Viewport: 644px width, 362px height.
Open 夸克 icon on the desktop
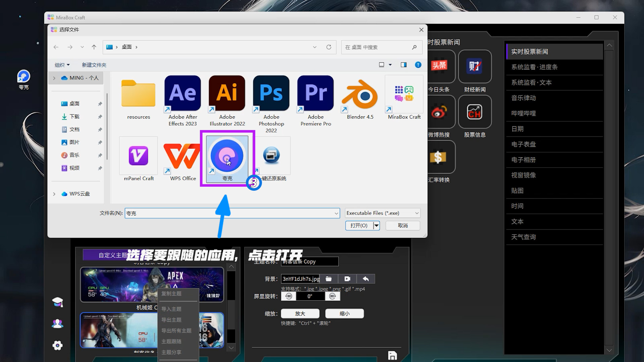coord(23,80)
